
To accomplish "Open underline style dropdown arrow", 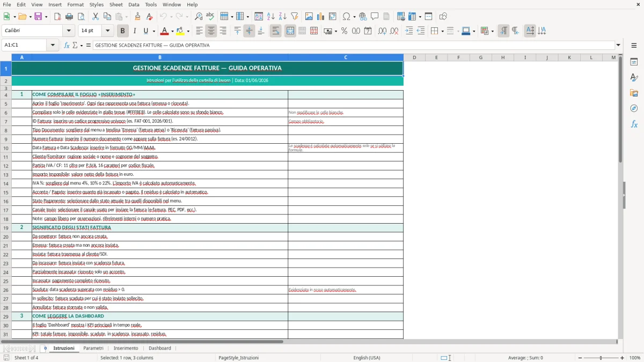I will pos(153,31).
